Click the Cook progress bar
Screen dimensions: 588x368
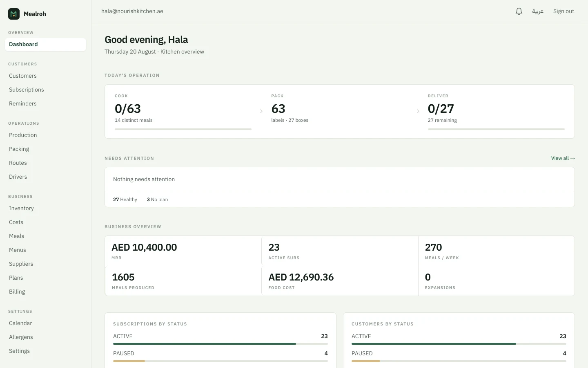coord(183,129)
